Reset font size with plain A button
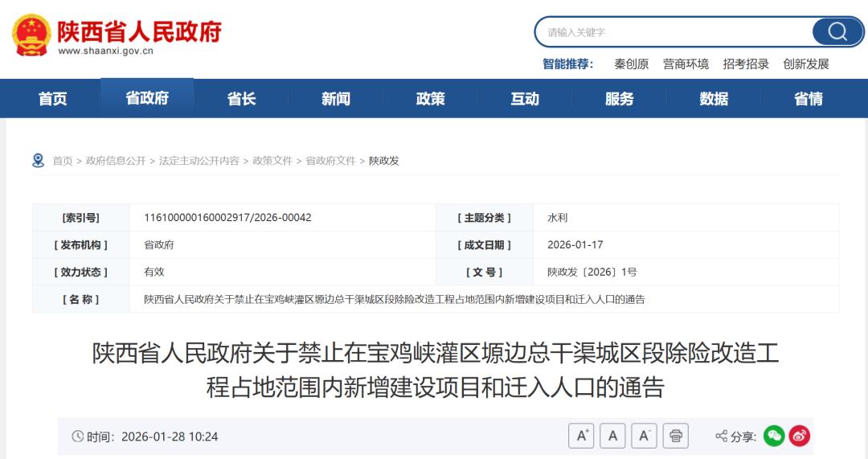This screenshot has height=459, width=868. (x=612, y=436)
